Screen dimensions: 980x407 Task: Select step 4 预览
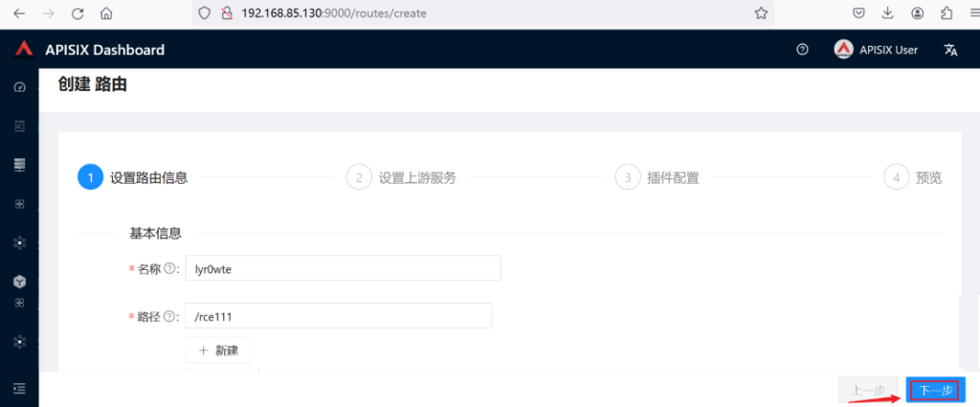[912, 177]
